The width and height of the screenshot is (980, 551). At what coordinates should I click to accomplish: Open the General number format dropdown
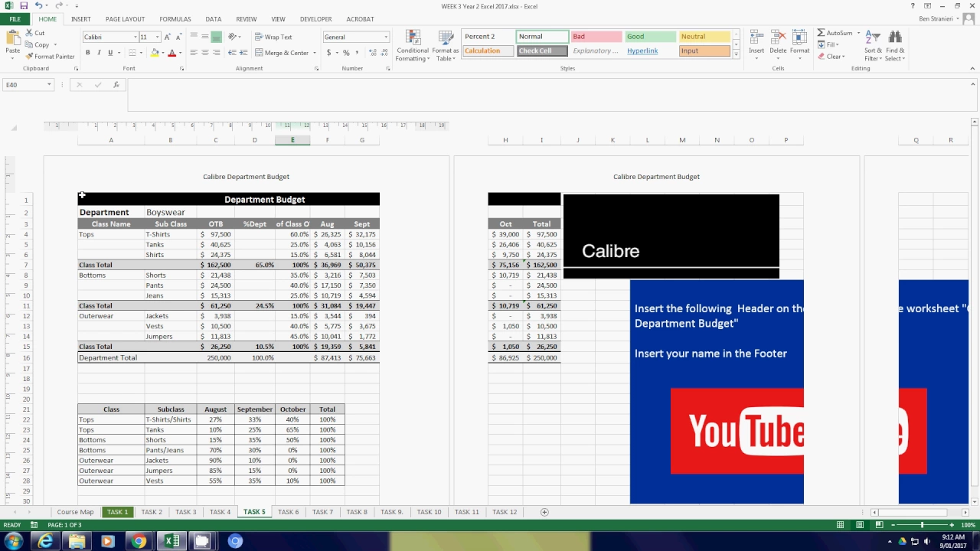coord(386,37)
